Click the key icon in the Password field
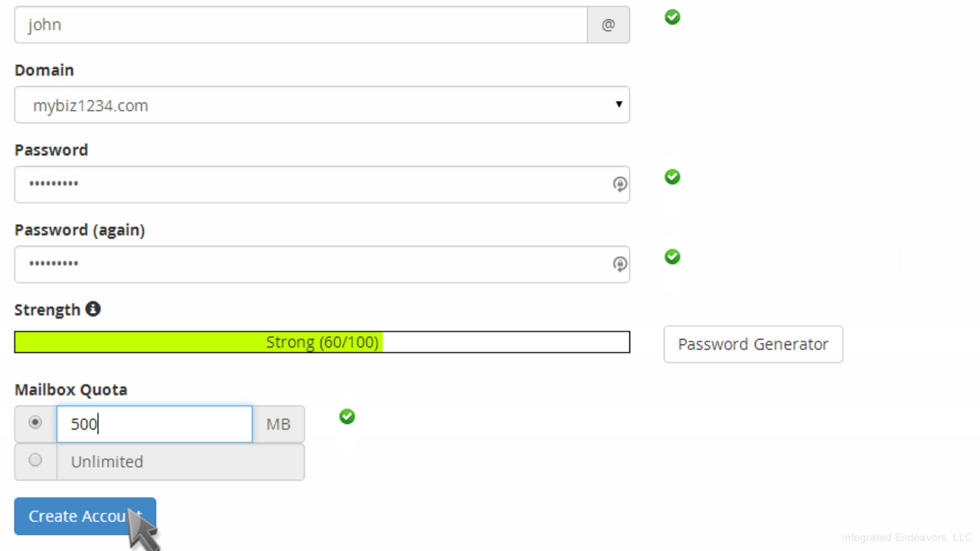Image resolution: width=980 pixels, height=551 pixels. click(620, 184)
